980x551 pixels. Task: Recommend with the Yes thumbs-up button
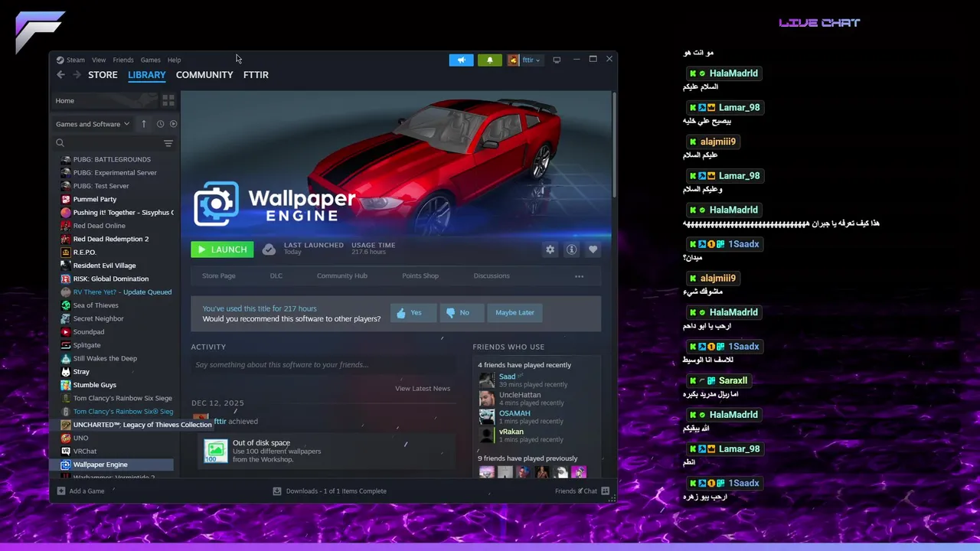point(413,312)
